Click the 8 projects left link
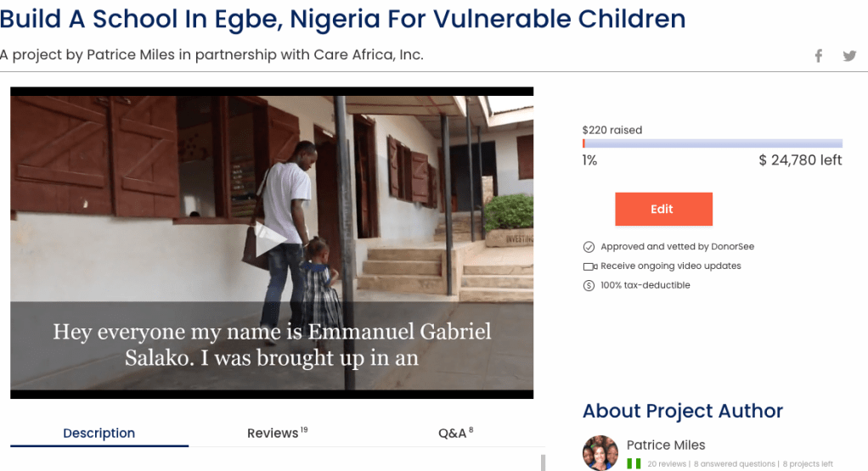 (808, 464)
